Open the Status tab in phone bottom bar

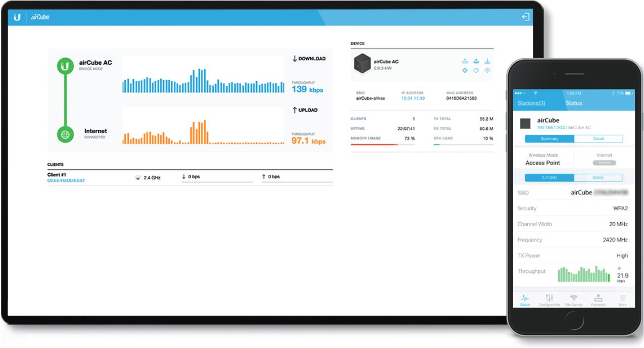(525, 300)
